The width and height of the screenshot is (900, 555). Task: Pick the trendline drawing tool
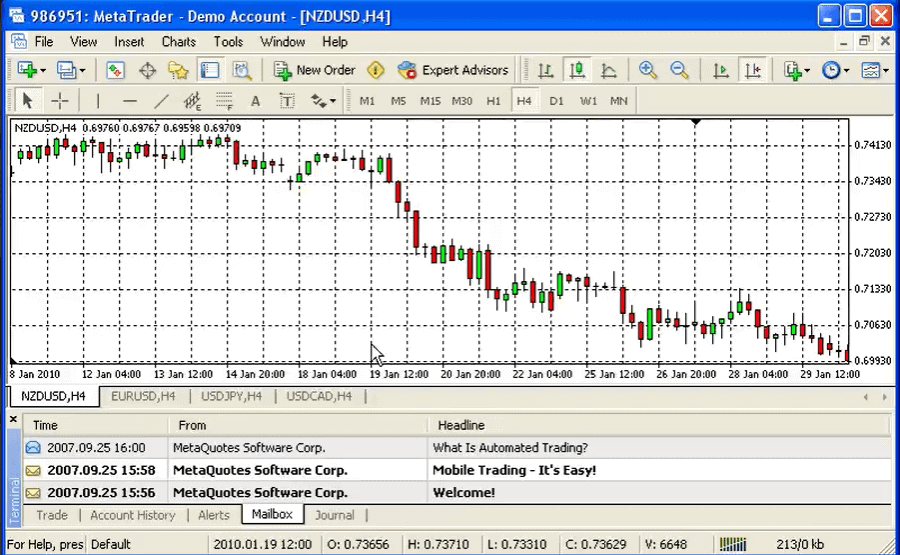coord(162,101)
